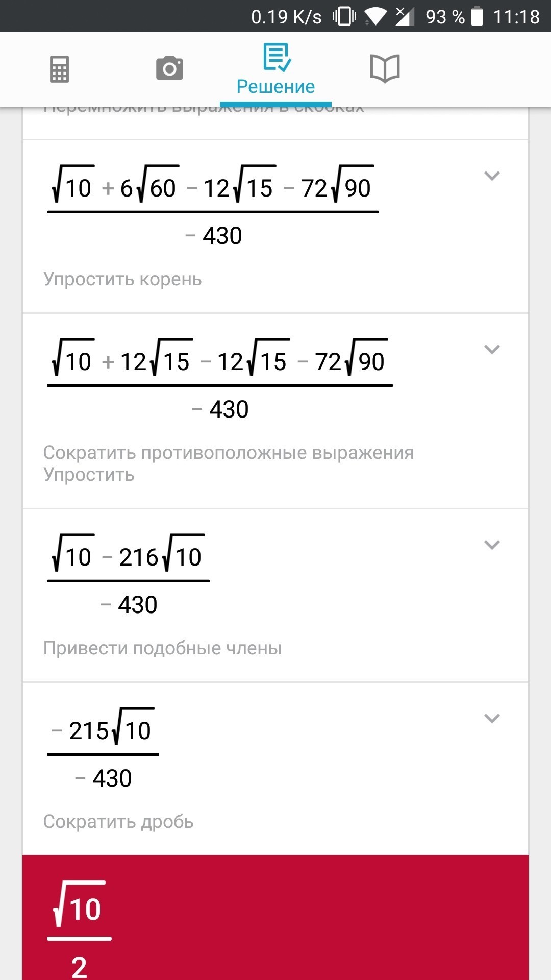Tap the Wi-Fi signal status icon
This screenshot has width=551, height=980.
[375, 16]
